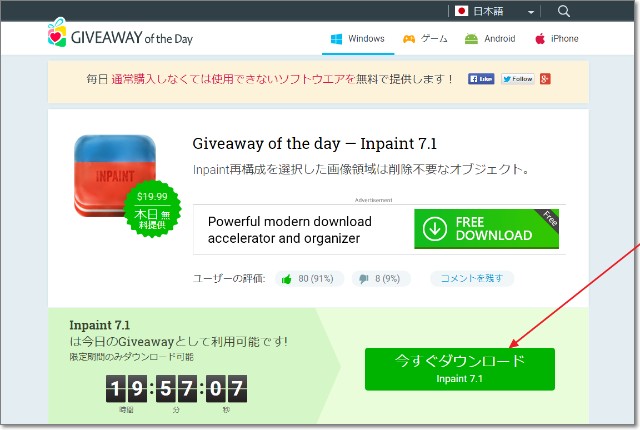Click the Giveaway of the day Inpaint title
Image resolution: width=640 pixels, height=430 pixels.
[x=315, y=144]
